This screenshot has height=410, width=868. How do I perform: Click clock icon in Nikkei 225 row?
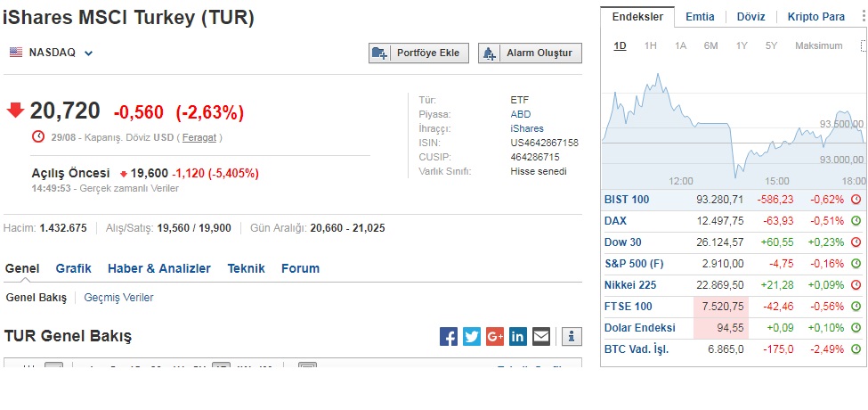coord(856,285)
